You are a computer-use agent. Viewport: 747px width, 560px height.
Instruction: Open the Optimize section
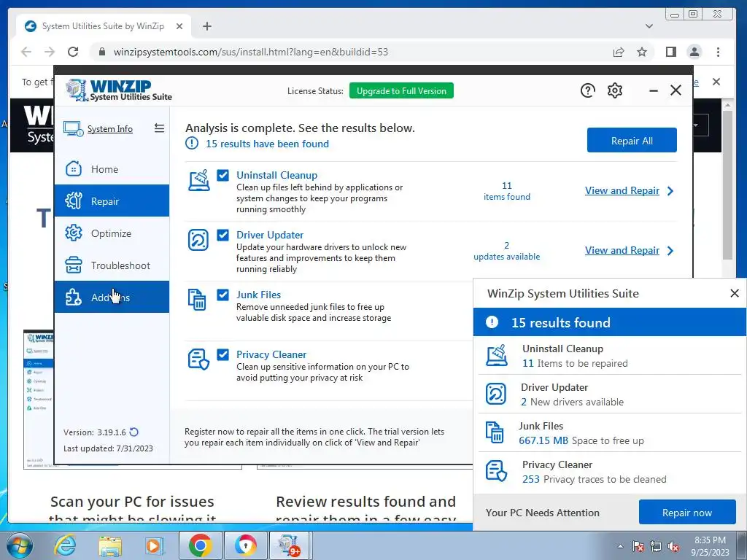112,233
